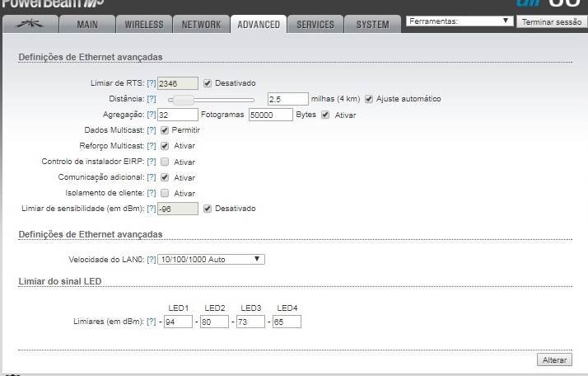Click the Distância slider handle
The height and width of the screenshot is (376, 588).
tap(184, 100)
